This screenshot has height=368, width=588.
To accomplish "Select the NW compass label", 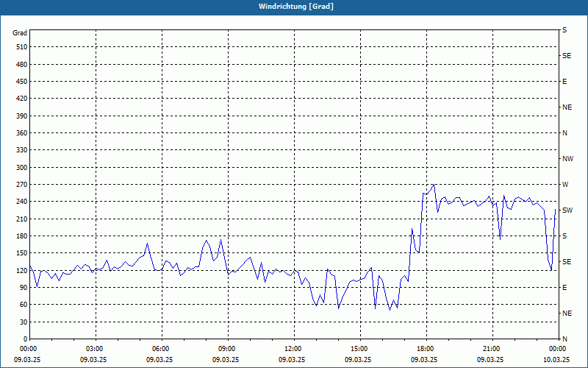I will (x=567, y=159).
